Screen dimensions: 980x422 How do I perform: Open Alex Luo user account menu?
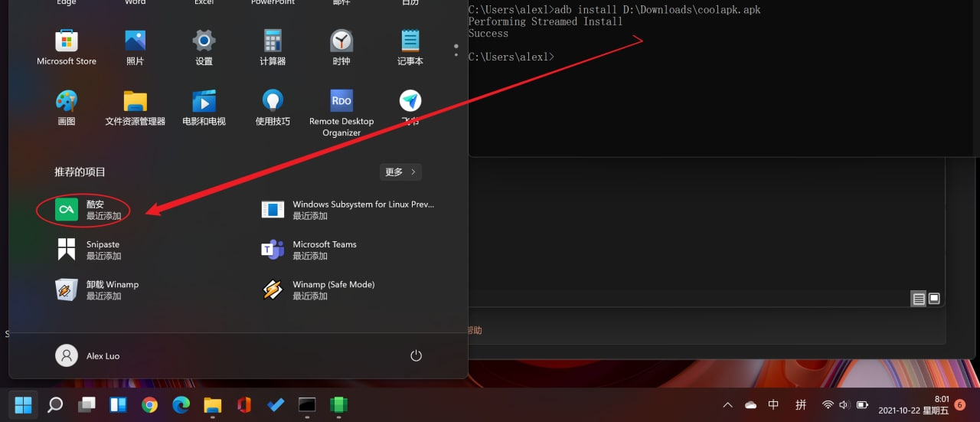pos(87,355)
